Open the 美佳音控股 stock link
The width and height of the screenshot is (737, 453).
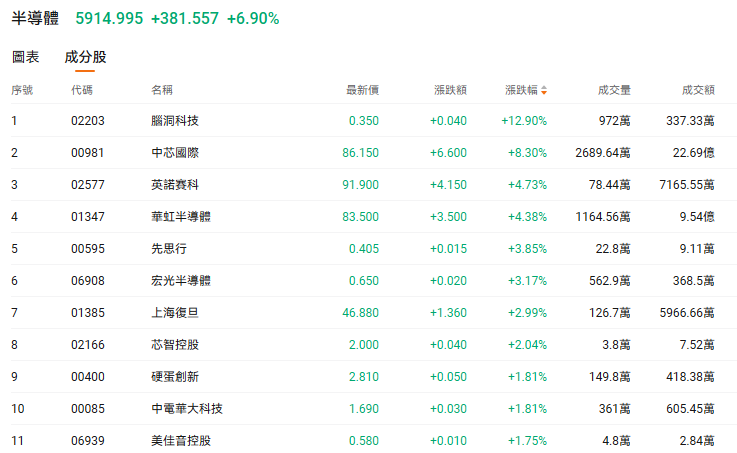tap(181, 441)
